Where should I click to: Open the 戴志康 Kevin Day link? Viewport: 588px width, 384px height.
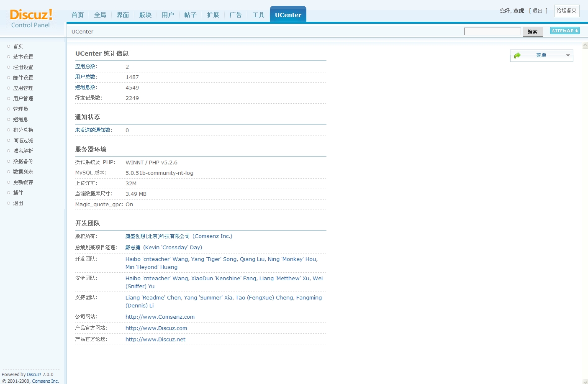pyautogui.click(x=164, y=248)
